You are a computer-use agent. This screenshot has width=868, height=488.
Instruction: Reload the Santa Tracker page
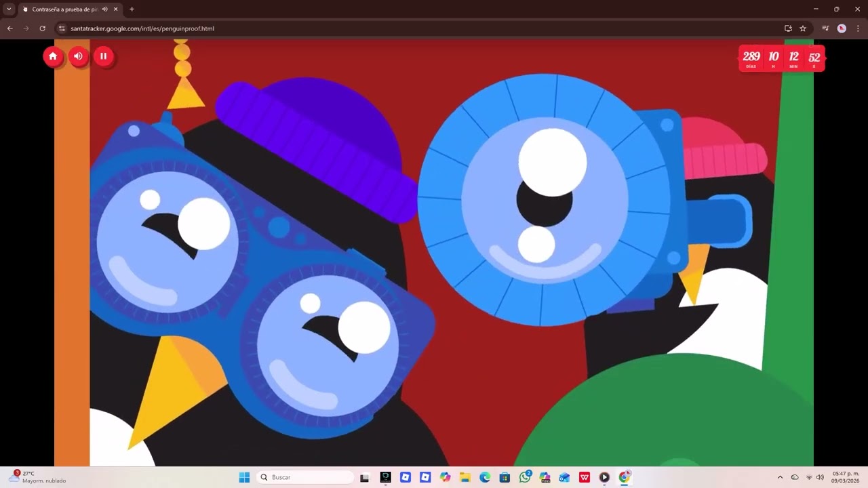pyautogui.click(x=42, y=28)
